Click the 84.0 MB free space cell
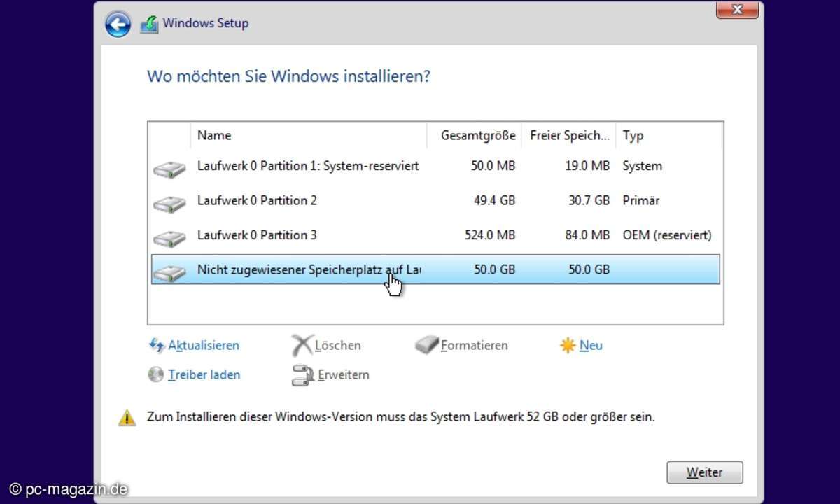The height and width of the screenshot is (504, 840). click(x=589, y=234)
